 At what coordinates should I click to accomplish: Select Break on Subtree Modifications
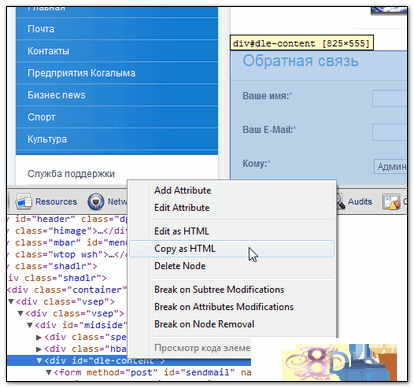point(219,290)
